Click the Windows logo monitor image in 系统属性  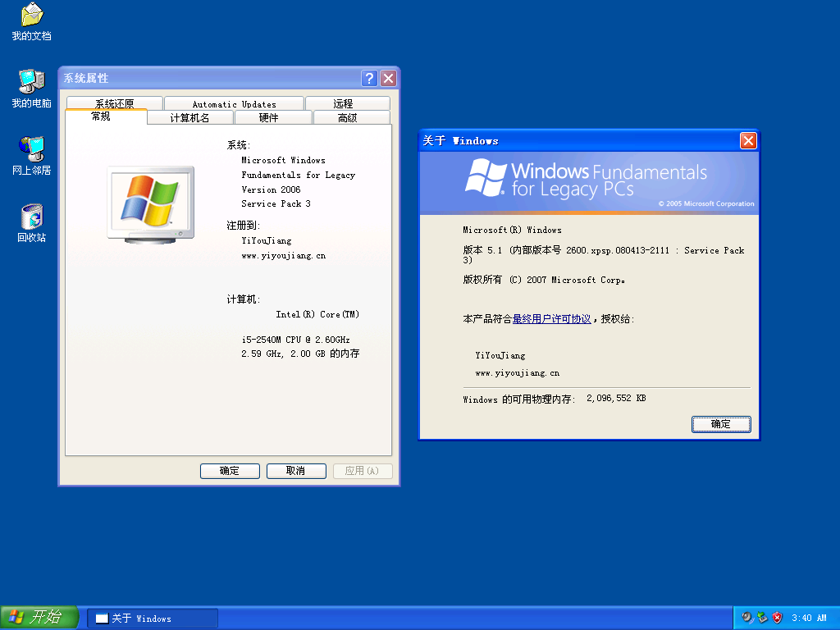click(151, 205)
